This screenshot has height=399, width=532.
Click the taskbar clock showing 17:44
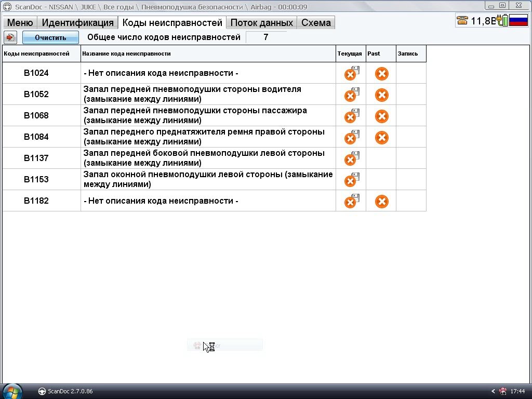coord(518,391)
